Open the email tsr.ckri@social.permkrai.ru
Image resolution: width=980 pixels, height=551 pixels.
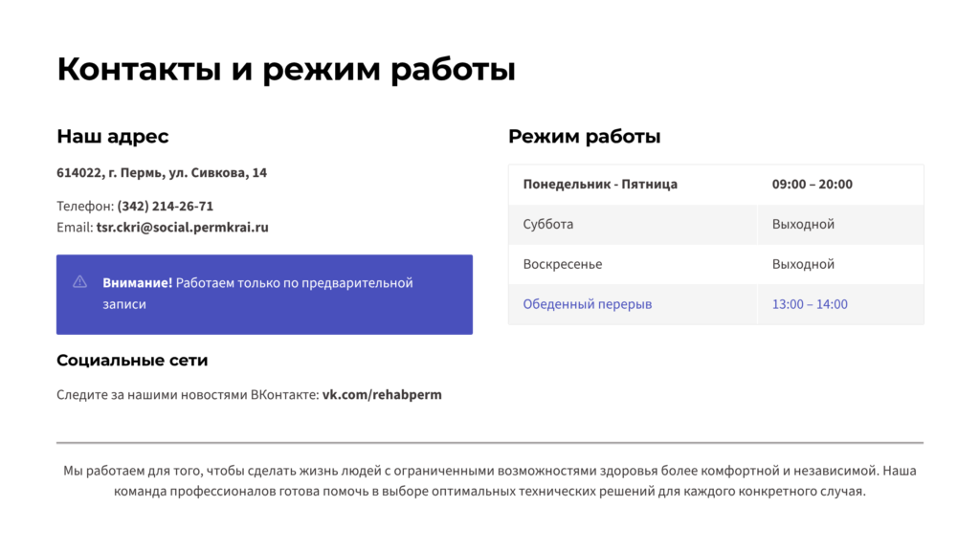pyautogui.click(x=183, y=228)
